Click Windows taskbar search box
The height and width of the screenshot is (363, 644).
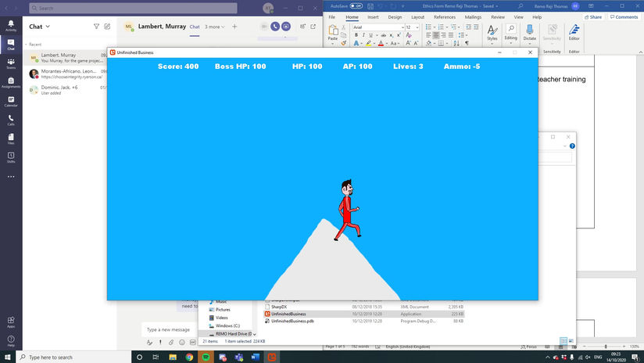click(73, 358)
